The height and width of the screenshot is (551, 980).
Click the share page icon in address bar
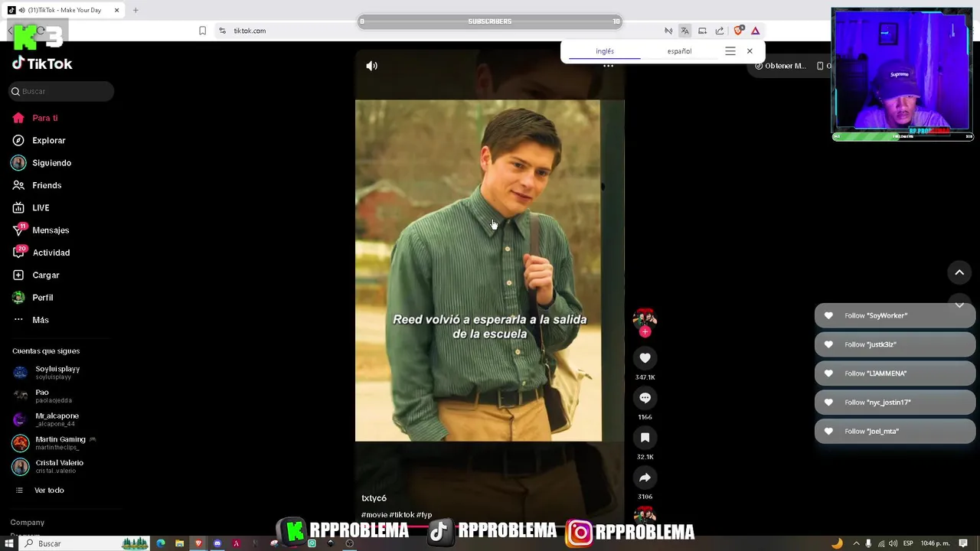tap(720, 31)
